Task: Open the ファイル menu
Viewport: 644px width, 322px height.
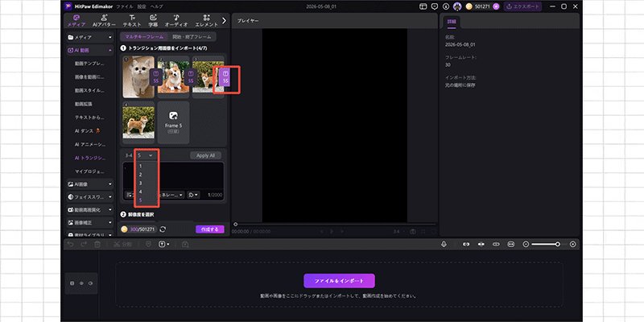Action: 125,6
